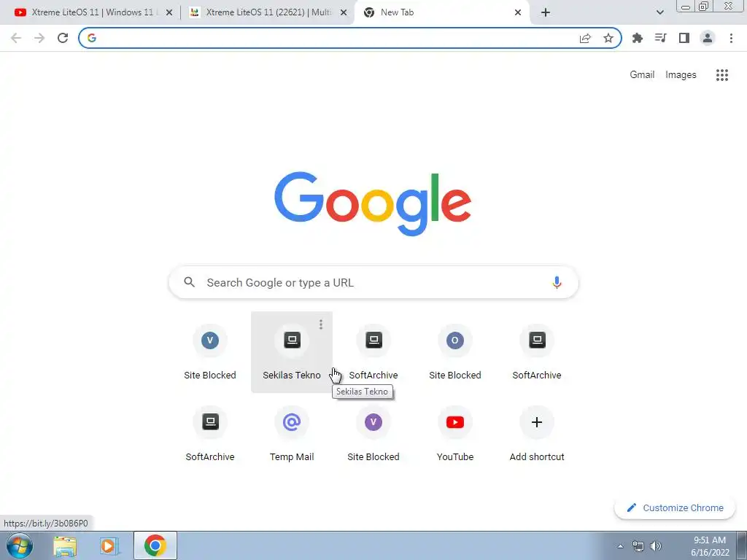Launch Windows Media Player from the taskbar
Image resolution: width=747 pixels, height=560 pixels.
point(109,546)
